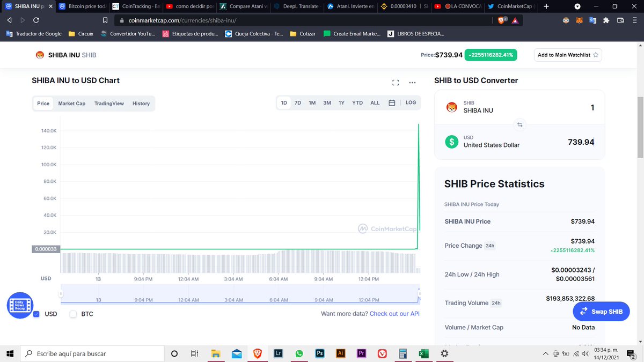Open Photoshop from the taskbar

[x=320, y=353]
